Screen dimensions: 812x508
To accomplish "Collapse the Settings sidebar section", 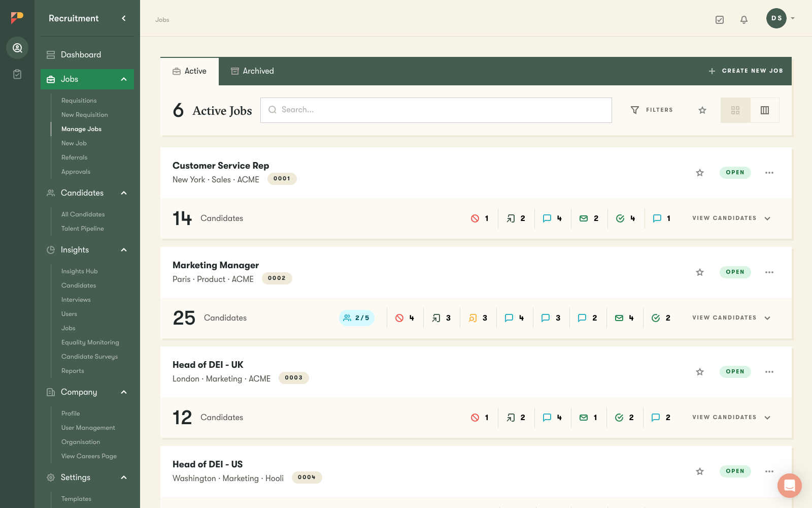I will pyautogui.click(x=124, y=478).
